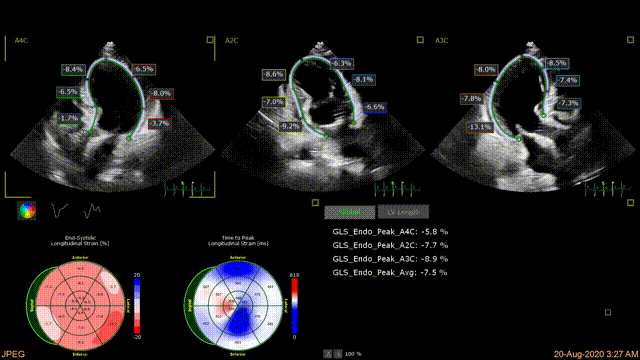Click the ECG trace under A3C view

608,189
